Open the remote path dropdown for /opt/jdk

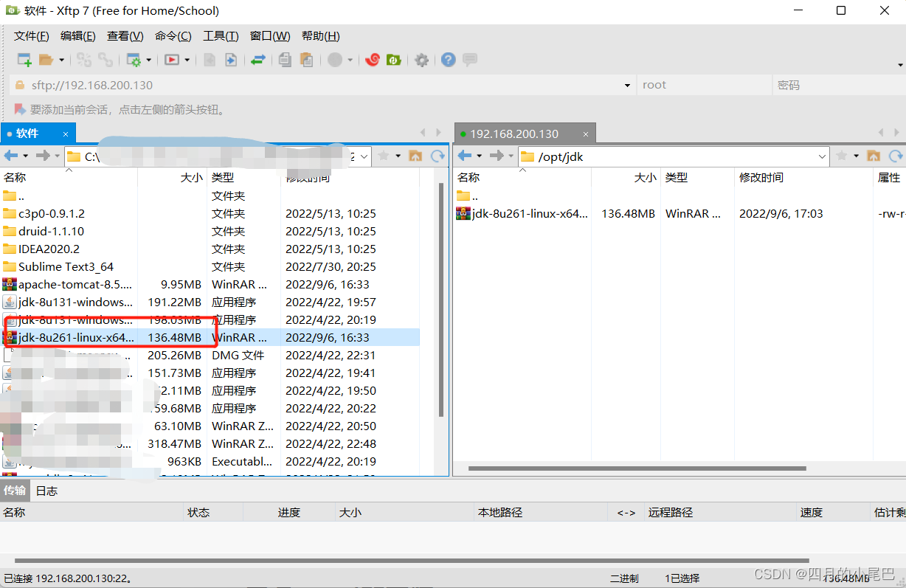click(x=822, y=156)
